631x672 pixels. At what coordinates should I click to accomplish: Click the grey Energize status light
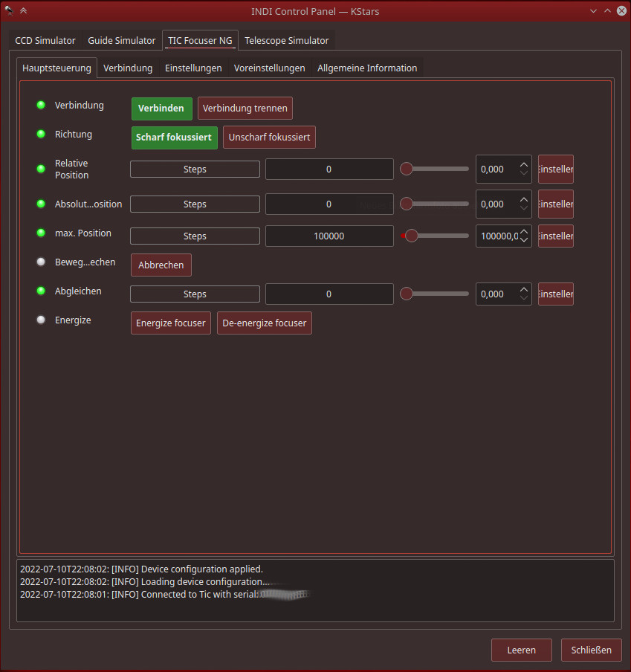[x=41, y=320]
